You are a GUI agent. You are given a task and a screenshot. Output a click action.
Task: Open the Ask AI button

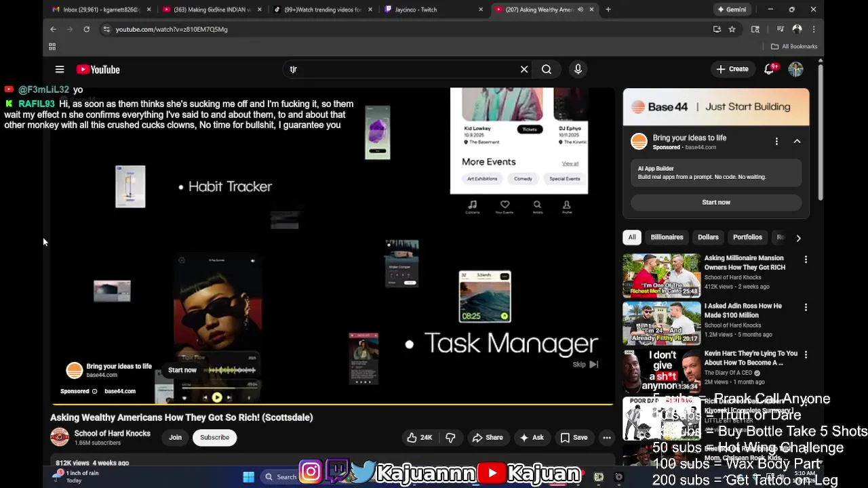532,438
